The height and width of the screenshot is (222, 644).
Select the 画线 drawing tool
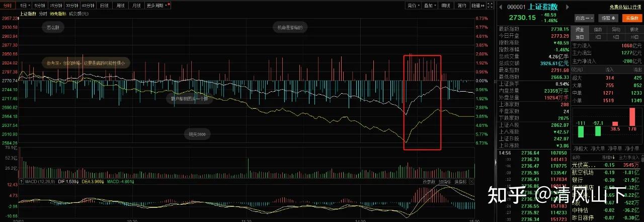click(445, 6)
